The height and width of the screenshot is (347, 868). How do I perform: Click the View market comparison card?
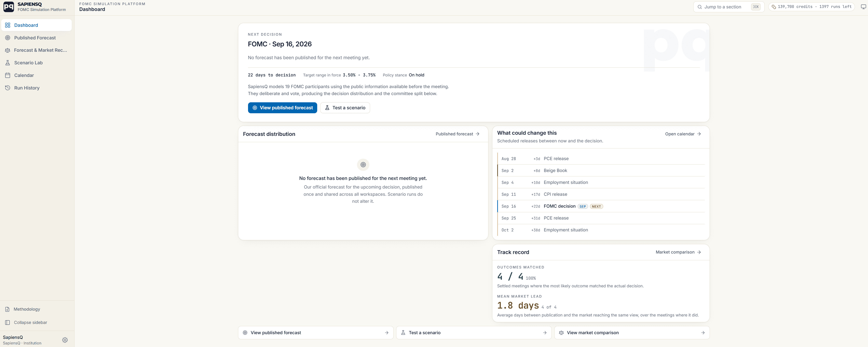tap(632, 333)
